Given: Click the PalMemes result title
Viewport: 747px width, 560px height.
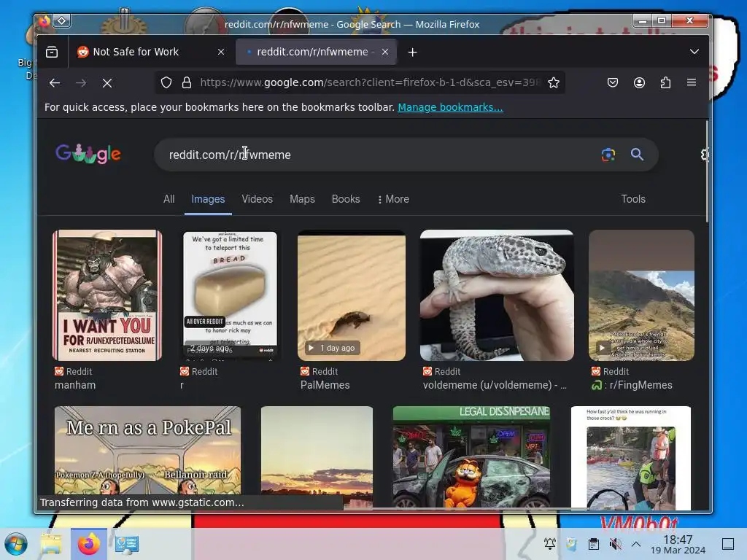Looking at the screenshot, I should click(x=325, y=385).
